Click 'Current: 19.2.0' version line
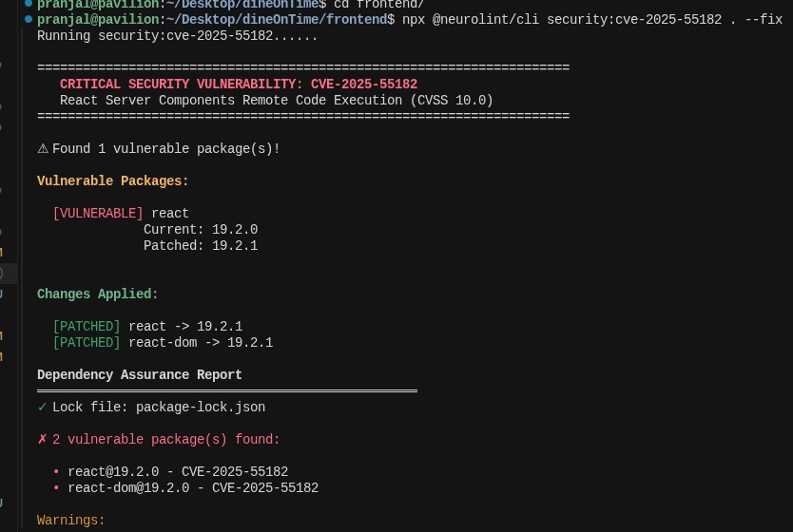 click(201, 229)
